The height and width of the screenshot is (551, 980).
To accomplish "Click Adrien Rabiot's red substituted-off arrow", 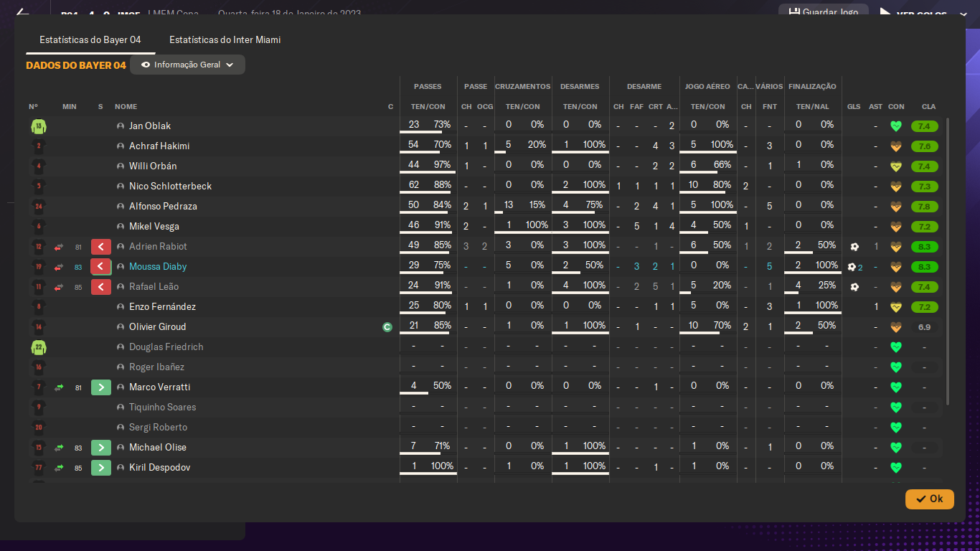I will pos(101,247).
